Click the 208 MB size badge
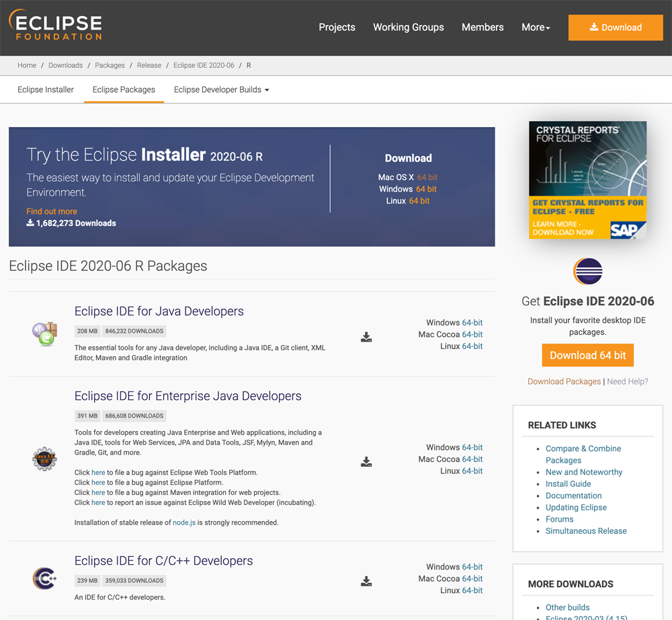Image resolution: width=672 pixels, height=620 pixels. click(87, 331)
